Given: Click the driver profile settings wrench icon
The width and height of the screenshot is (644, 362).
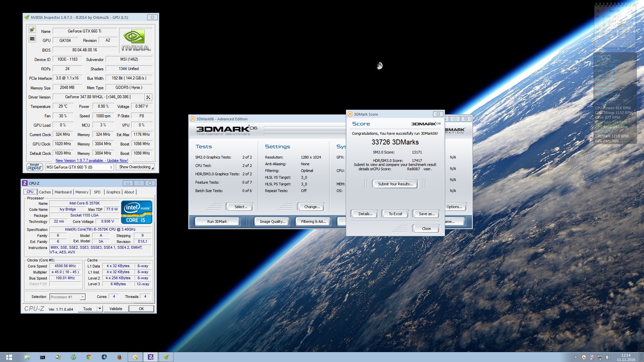Looking at the screenshot, I should pyautogui.click(x=148, y=97).
